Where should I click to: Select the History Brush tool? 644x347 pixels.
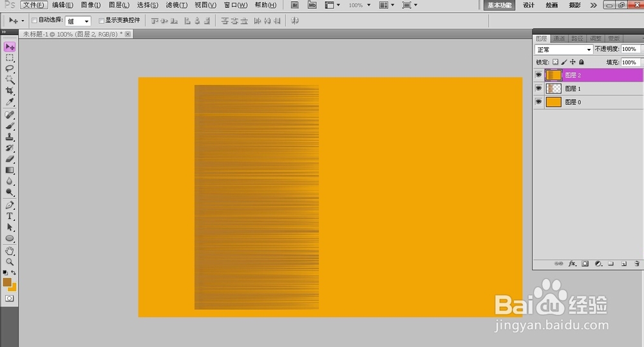pos(10,148)
